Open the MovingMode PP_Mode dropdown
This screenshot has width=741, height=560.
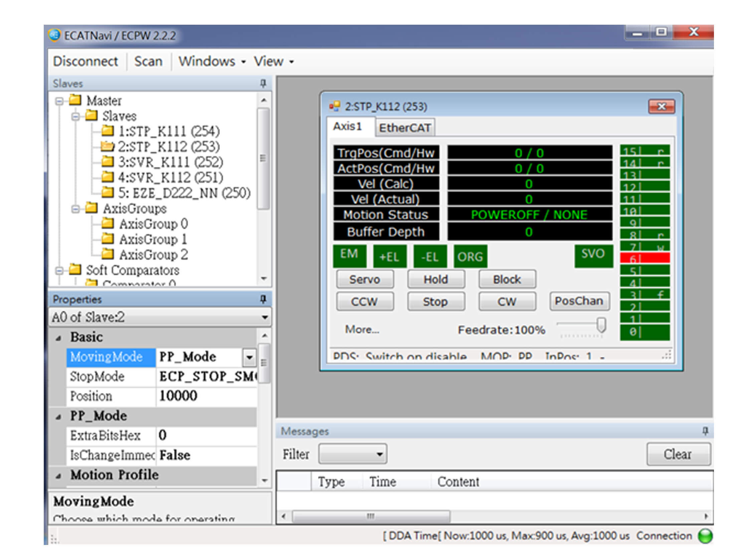coord(249,357)
